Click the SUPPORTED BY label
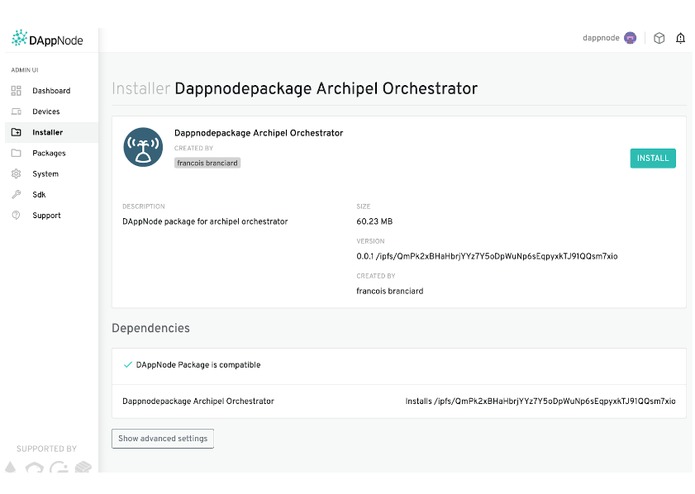Viewport: 695px width, 494px height. [x=47, y=449]
